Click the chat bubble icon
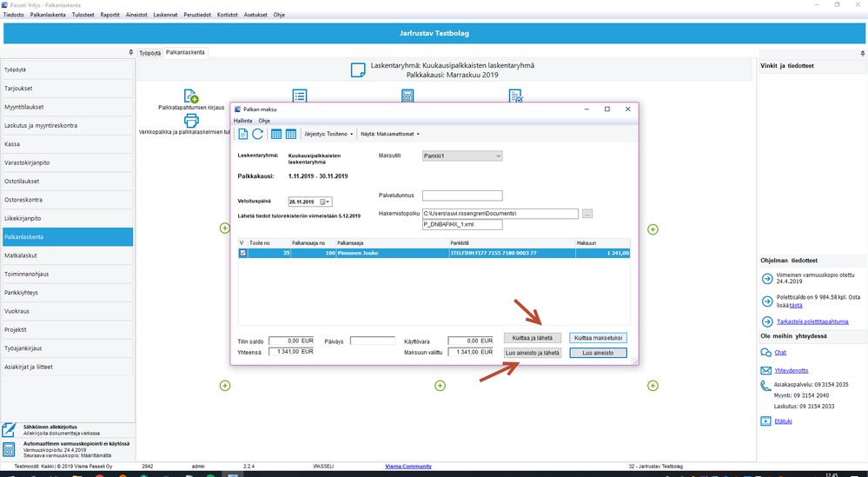The height and width of the screenshot is (477, 868). point(766,353)
